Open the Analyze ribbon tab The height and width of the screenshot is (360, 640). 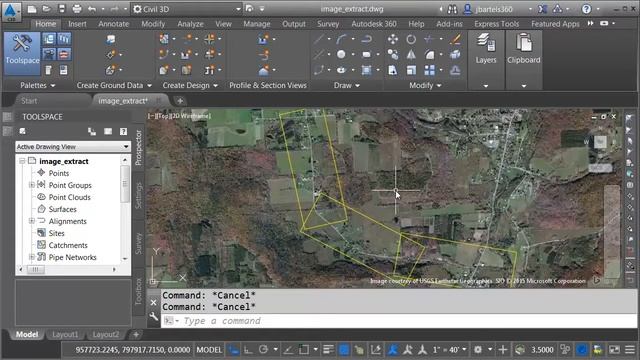[x=190, y=24]
